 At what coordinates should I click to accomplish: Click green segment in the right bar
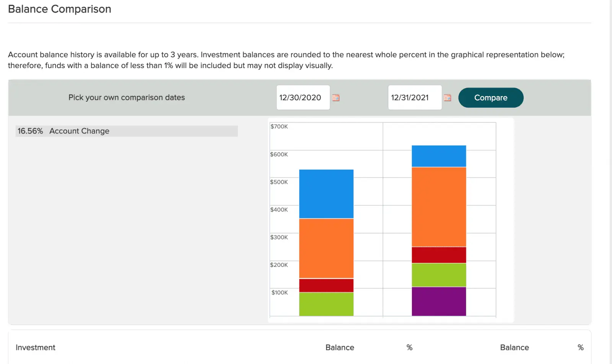point(439,275)
